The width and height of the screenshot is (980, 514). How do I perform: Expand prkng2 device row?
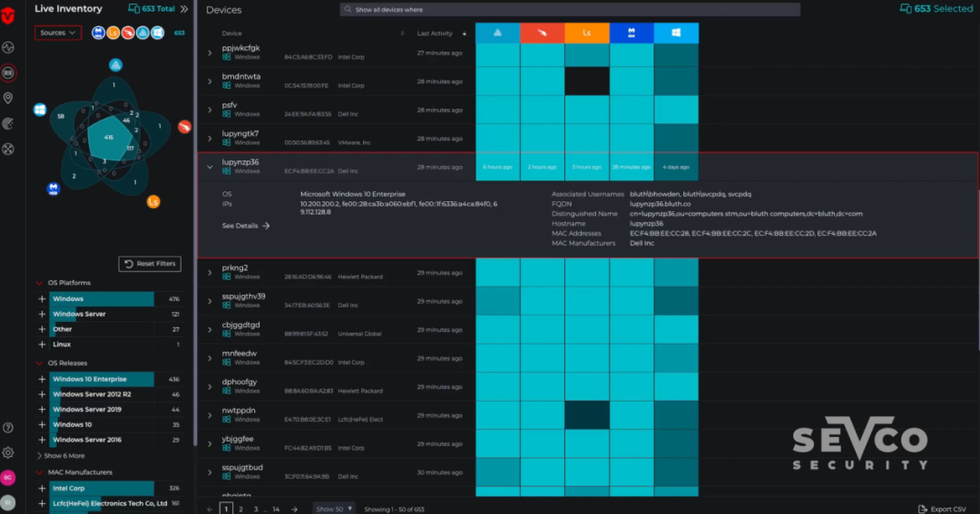coord(210,273)
